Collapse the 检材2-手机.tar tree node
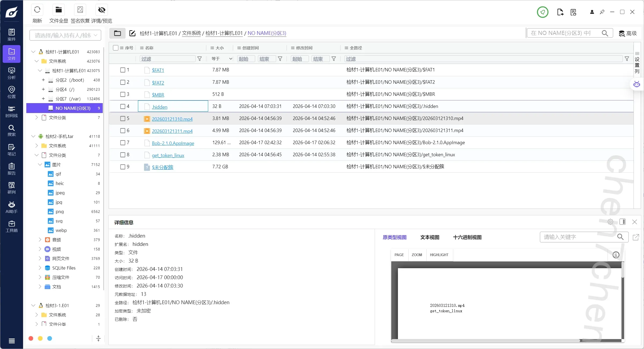Viewport: 644px width, 349px height. click(x=33, y=136)
